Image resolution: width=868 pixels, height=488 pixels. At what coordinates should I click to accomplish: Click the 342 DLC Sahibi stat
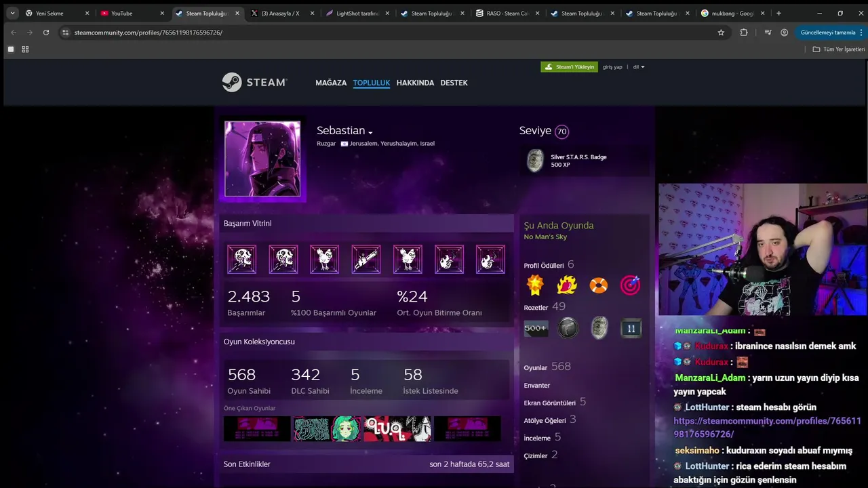[x=310, y=381]
